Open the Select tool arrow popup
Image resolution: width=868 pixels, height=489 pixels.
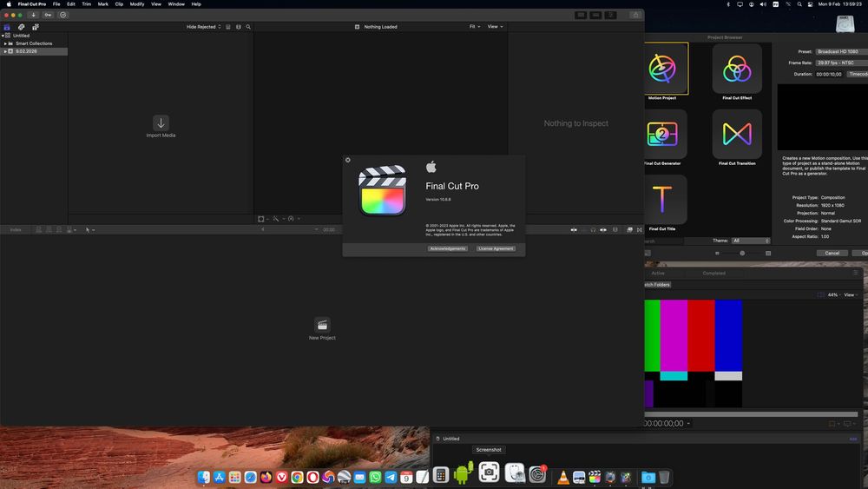pos(89,229)
